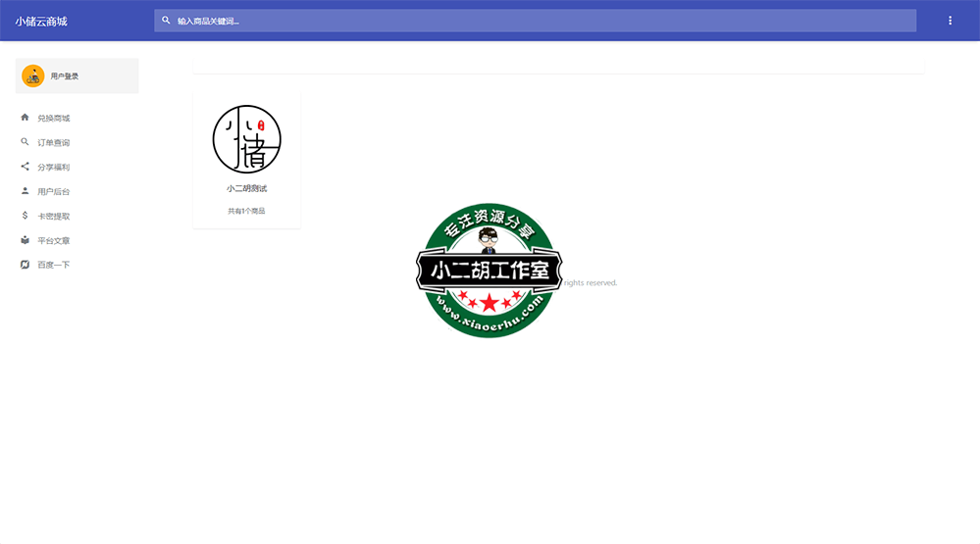The height and width of the screenshot is (544, 980).
Task: Click the 小储云商城 site title
Action: (41, 21)
